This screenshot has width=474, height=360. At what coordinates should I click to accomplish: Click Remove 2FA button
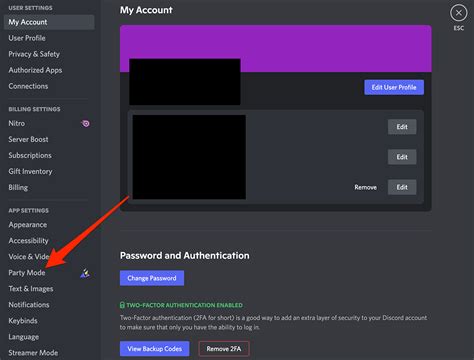(224, 349)
